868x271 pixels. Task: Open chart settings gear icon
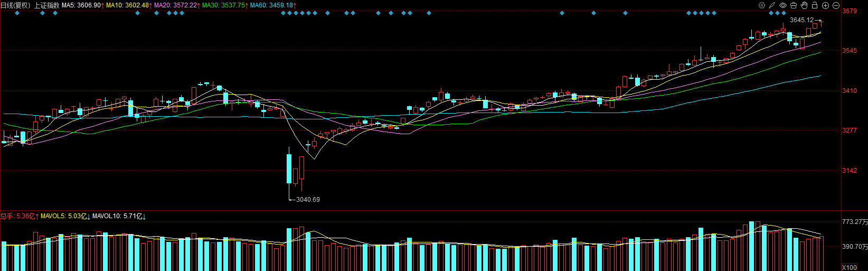761,5
